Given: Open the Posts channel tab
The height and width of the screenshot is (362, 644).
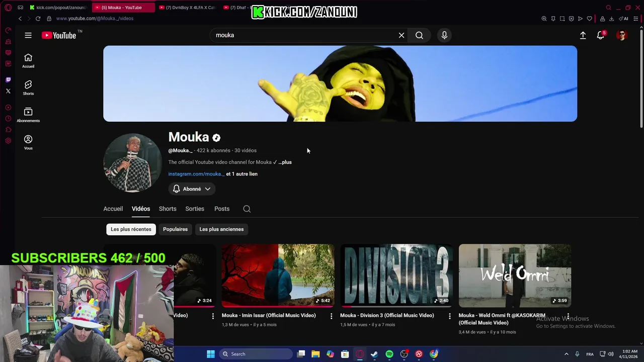Looking at the screenshot, I should tap(222, 209).
